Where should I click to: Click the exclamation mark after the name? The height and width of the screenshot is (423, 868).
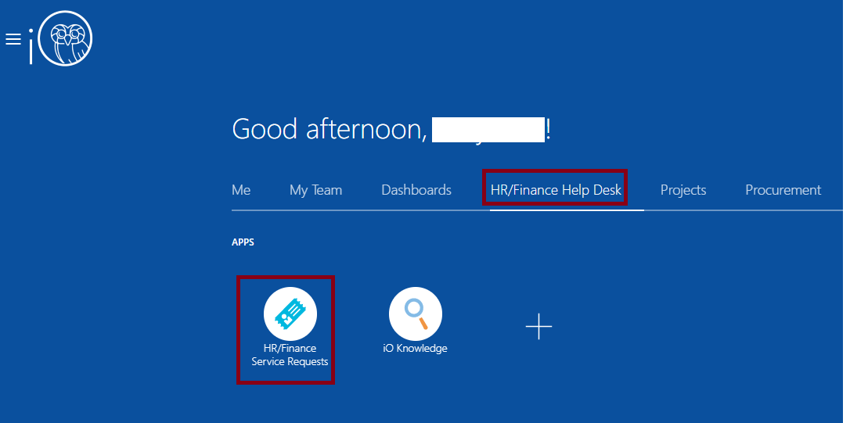pyautogui.click(x=549, y=129)
